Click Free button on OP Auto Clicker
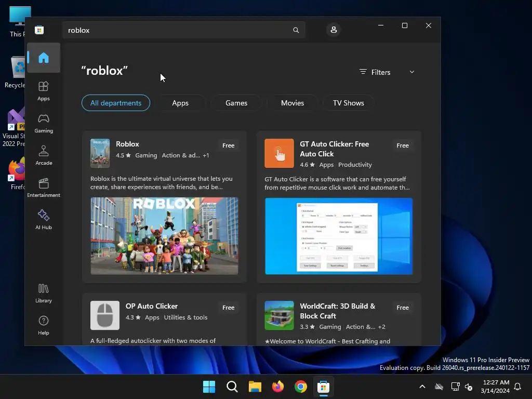 229,308
